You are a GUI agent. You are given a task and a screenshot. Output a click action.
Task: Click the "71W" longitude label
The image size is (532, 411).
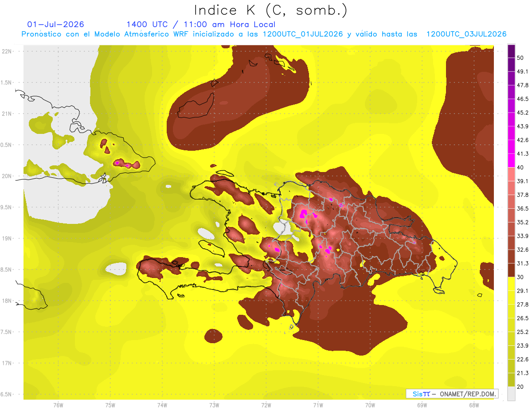click(x=318, y=405)
